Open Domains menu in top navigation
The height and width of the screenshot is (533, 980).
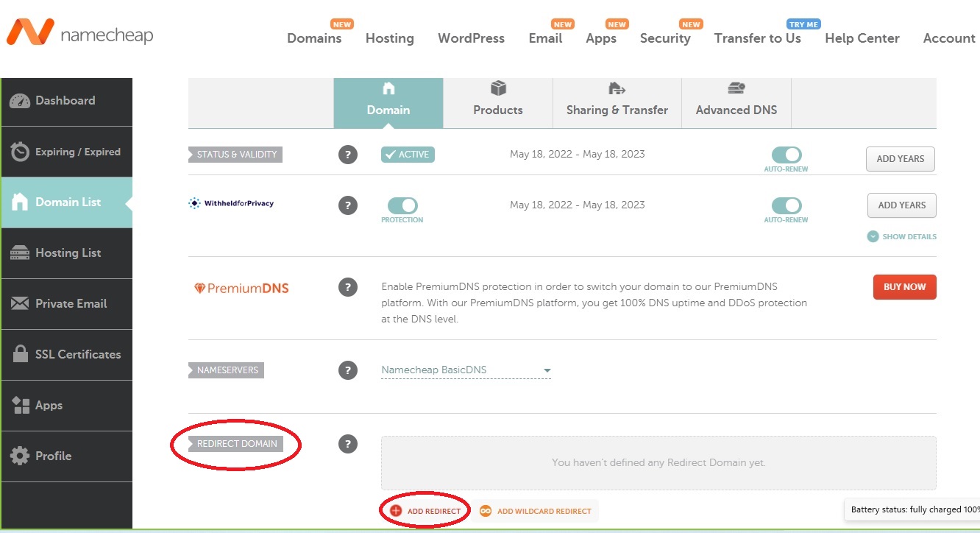point(314,38)
